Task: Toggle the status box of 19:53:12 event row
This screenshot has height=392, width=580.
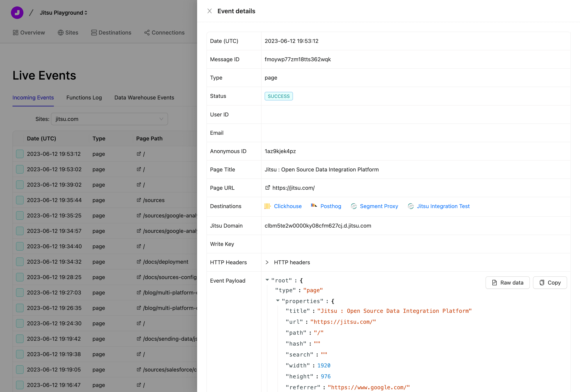Action: [x=20, y=154]
